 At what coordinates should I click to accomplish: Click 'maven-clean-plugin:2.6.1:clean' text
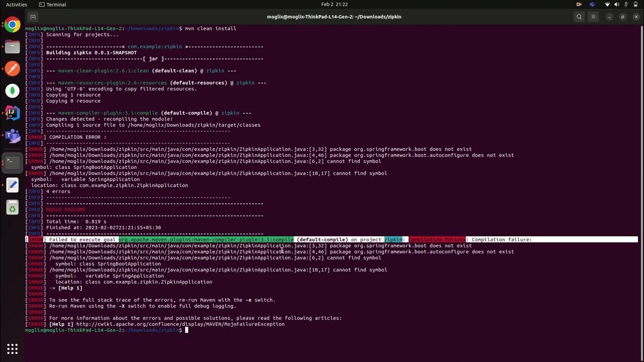point(103,71)
